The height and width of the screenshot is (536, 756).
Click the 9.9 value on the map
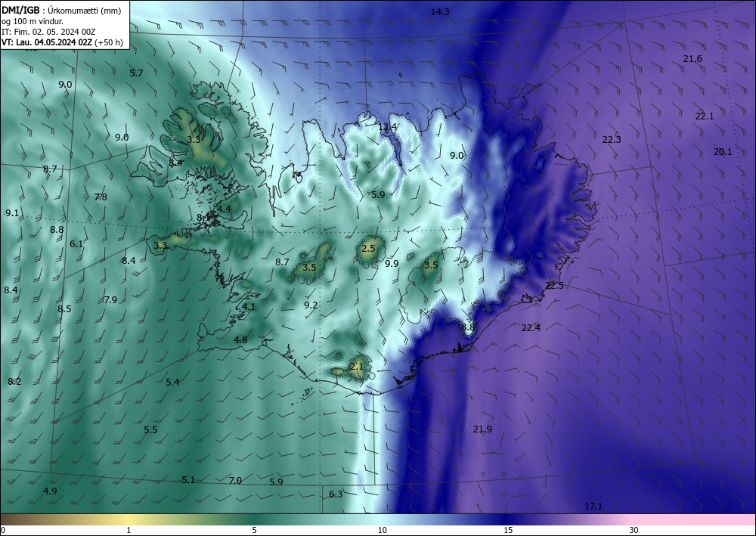click(392, 264)
